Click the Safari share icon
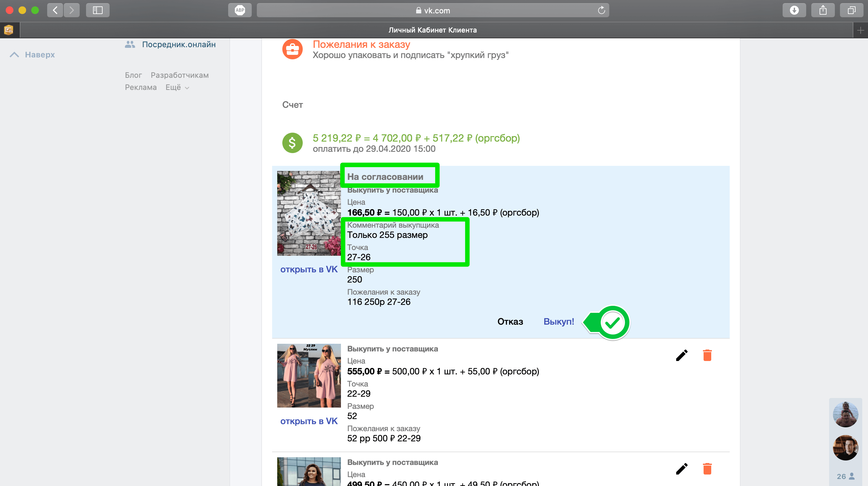868x486 pixels. 822,10
